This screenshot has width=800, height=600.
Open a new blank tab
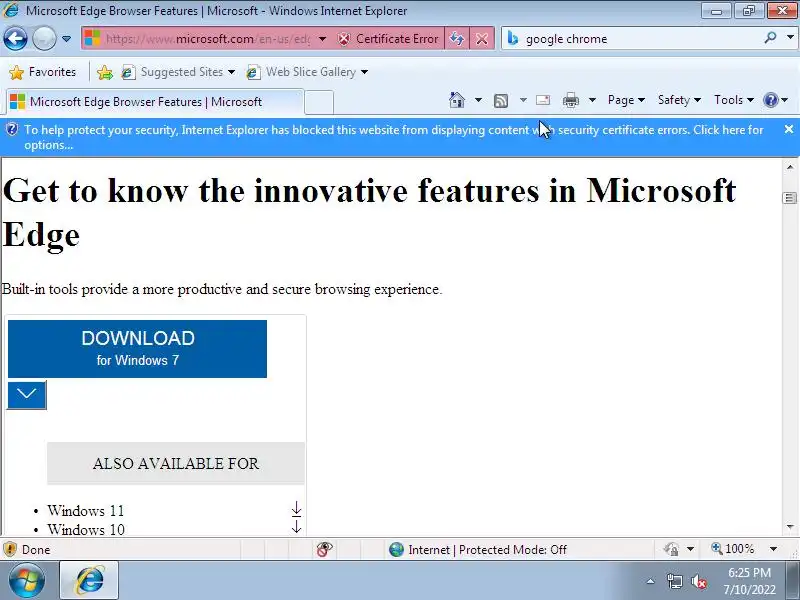point(319,102)
